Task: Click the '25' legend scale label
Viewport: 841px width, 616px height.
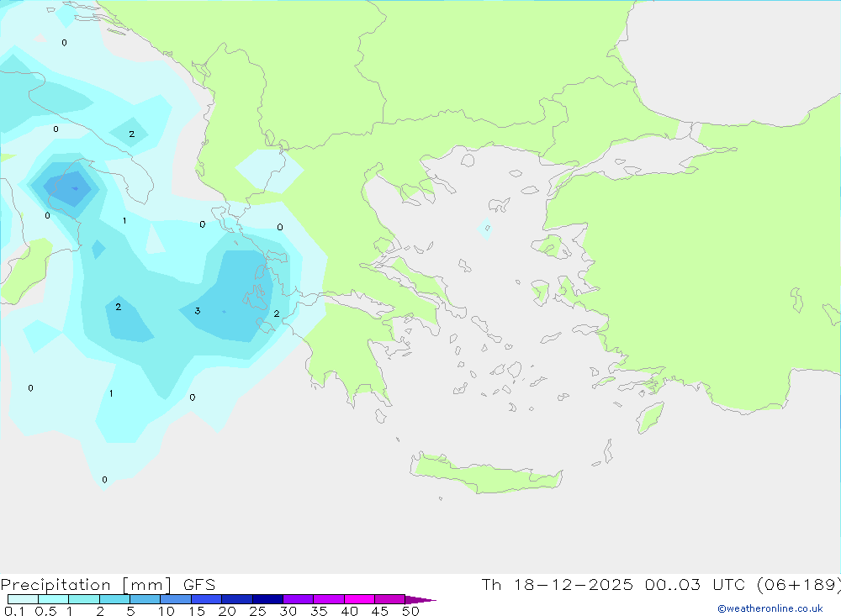Action: tap(257, 611)
